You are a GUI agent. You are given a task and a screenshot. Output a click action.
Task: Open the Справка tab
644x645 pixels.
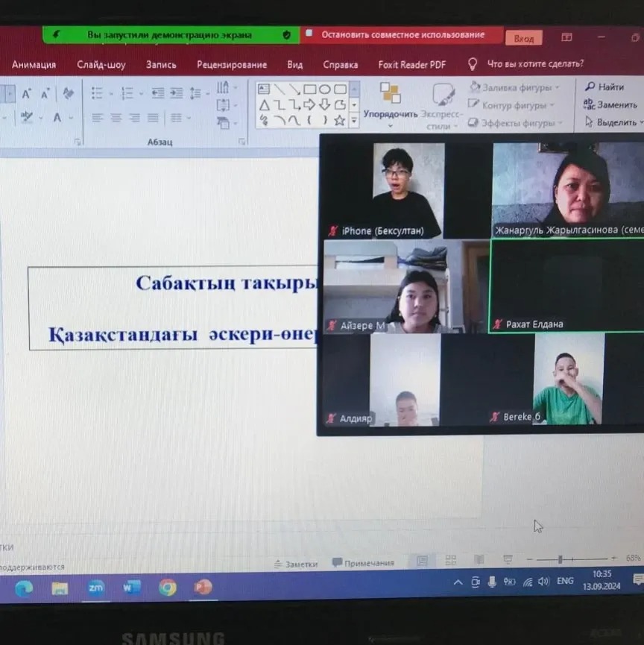[x=340, y=65]
